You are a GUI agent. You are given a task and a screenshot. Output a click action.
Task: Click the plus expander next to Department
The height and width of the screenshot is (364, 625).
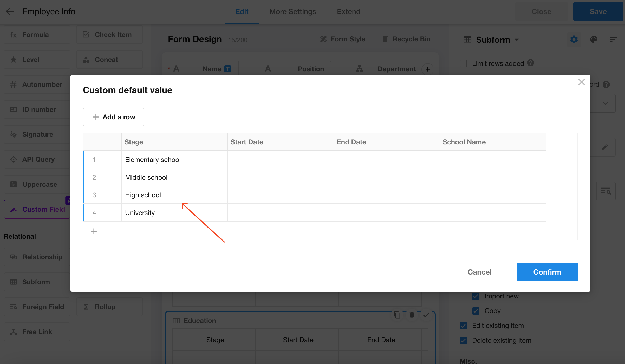(x=428, y=69)
